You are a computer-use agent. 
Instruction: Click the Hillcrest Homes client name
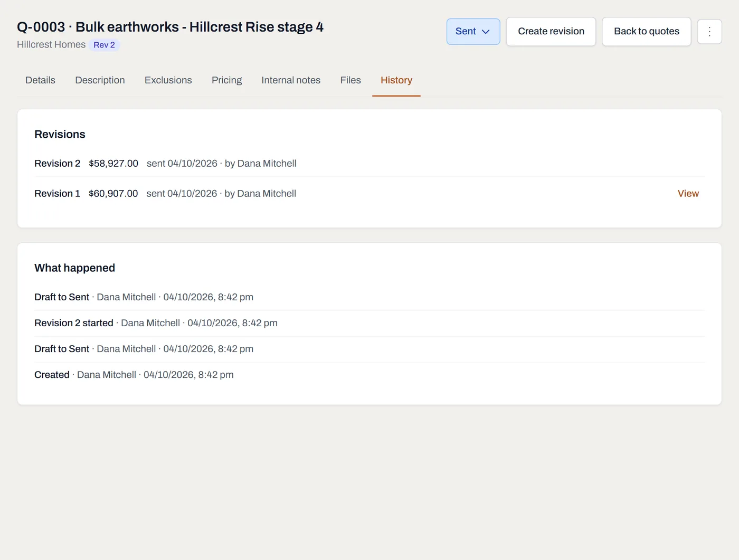[51, 45]
